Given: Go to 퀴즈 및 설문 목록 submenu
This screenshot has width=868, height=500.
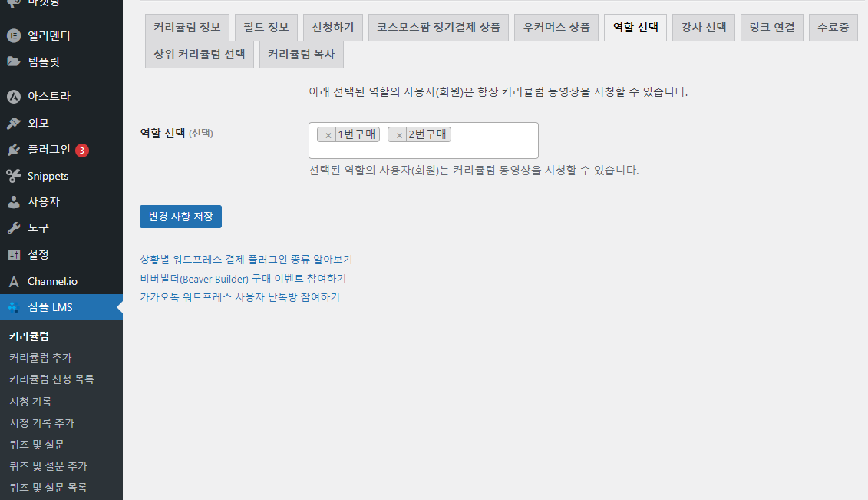Looking at the screenshot, I should click(x=48, y=488).
